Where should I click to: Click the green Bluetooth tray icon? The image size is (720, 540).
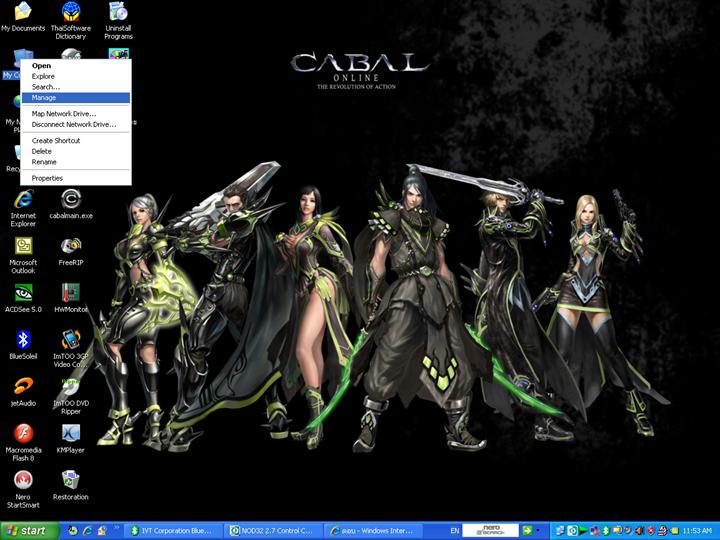point(606,531)
